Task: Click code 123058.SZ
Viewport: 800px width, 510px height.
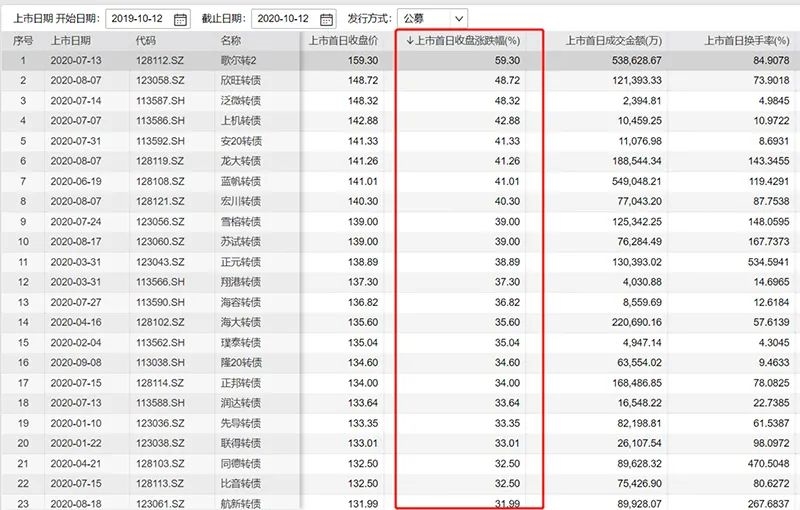Action: point(160,80)
